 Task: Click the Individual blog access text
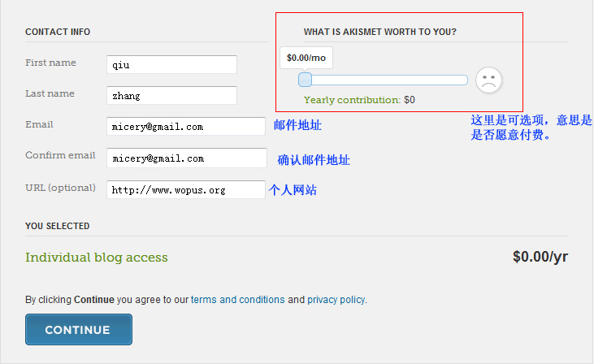click(x=97, y=258)
